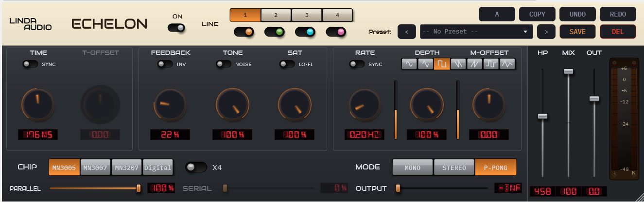The height and width of the screenshot is (202, 644).
Task: Toggle the X4 switch
Action: (196, 167)
